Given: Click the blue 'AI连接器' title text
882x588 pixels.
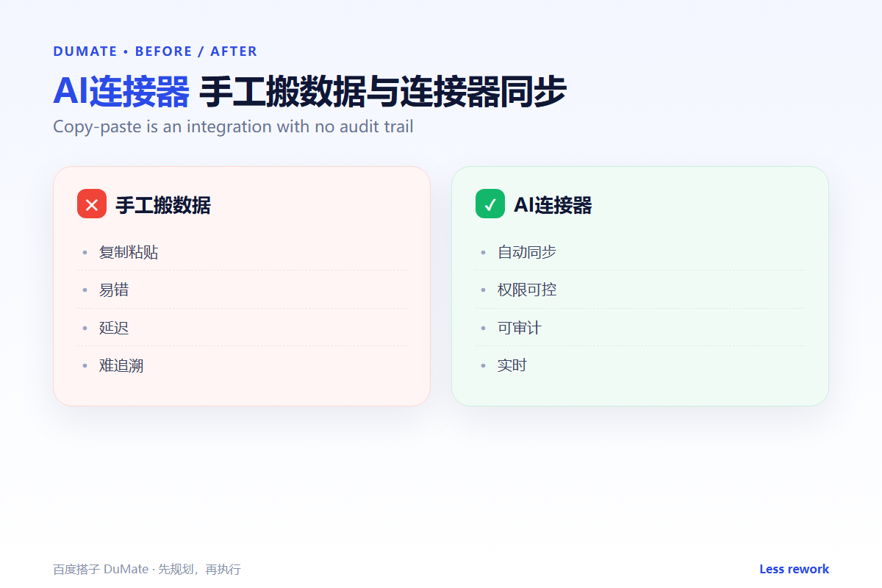Looking at the screenshot, I should [121, 92].
